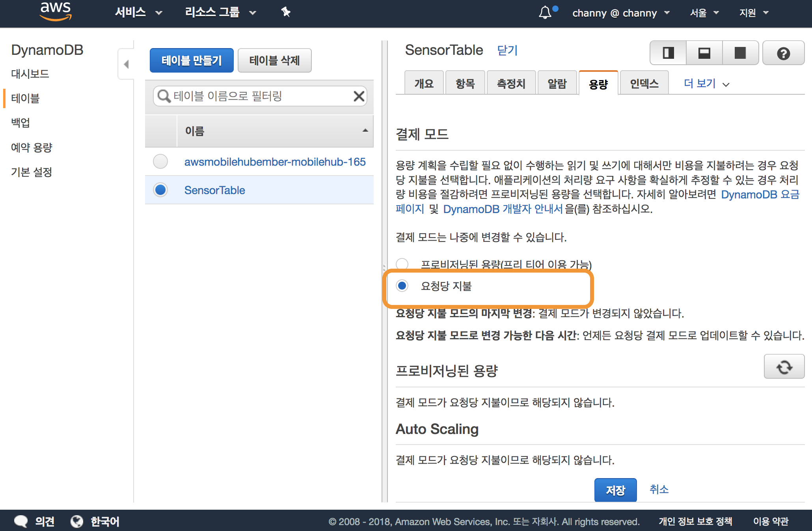Screen dimensions: 812x531
Task: Open the notifications bell icon
Action: coord(545,13)
